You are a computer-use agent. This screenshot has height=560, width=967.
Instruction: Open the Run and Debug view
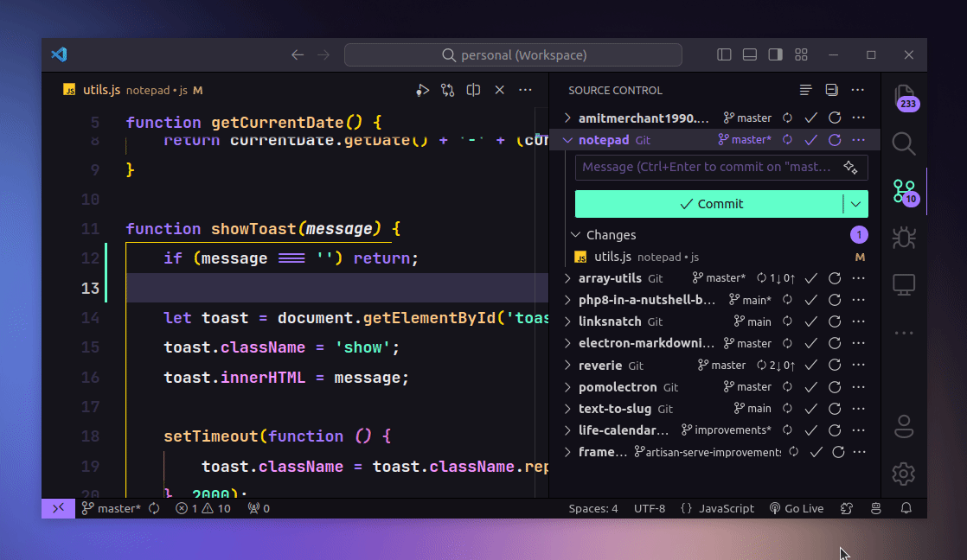(x=904, y=238)
